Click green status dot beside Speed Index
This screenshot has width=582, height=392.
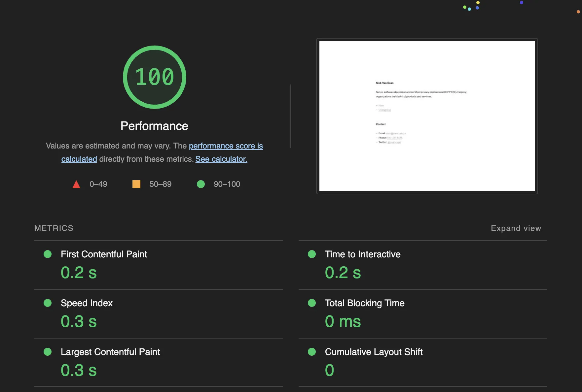click(48, 303)
